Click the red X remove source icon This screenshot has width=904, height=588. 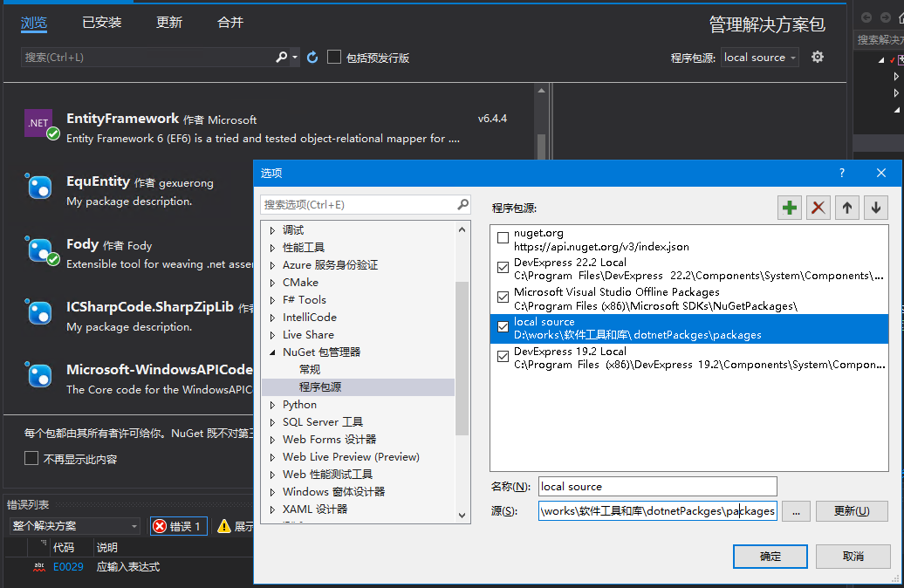click(x=818, y=208)
